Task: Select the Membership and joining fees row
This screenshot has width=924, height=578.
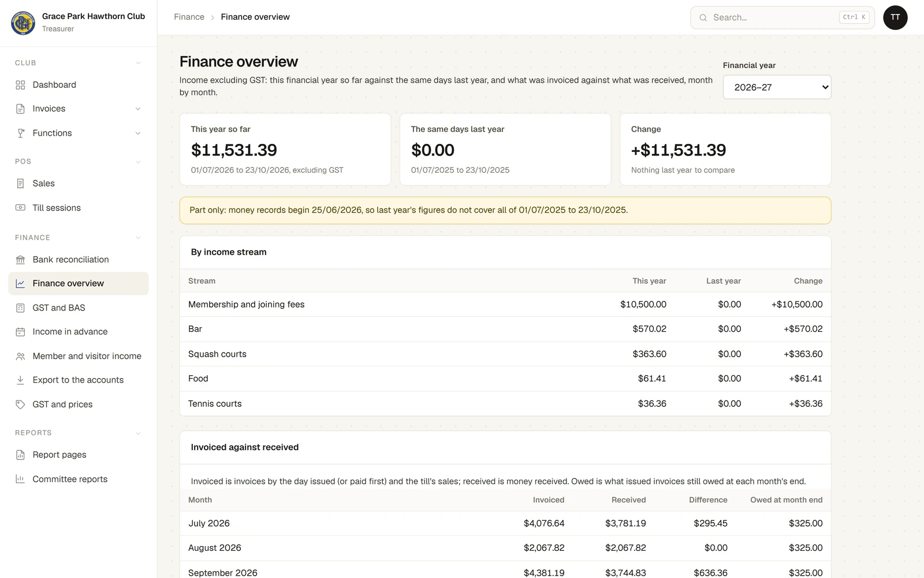Action: (505, 305)
